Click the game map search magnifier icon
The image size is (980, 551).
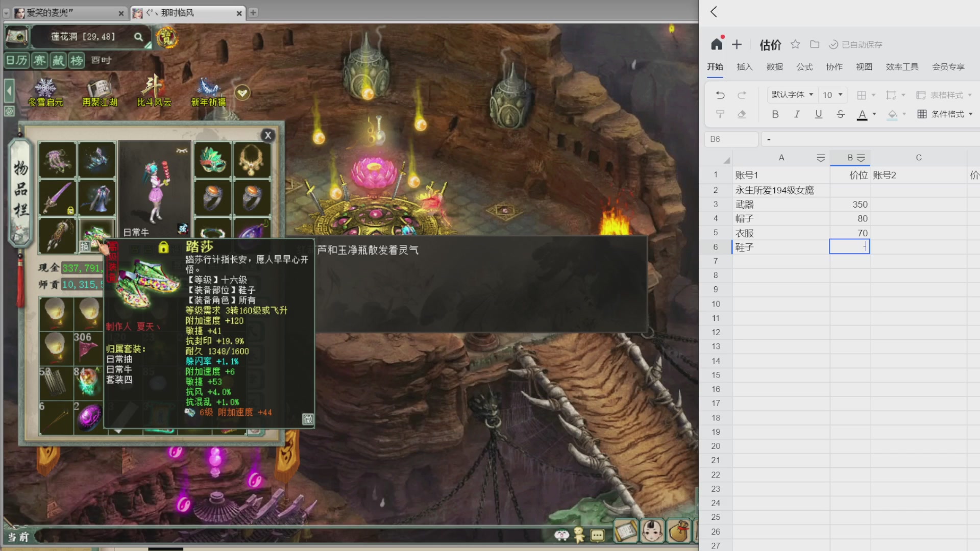(138, 37)
